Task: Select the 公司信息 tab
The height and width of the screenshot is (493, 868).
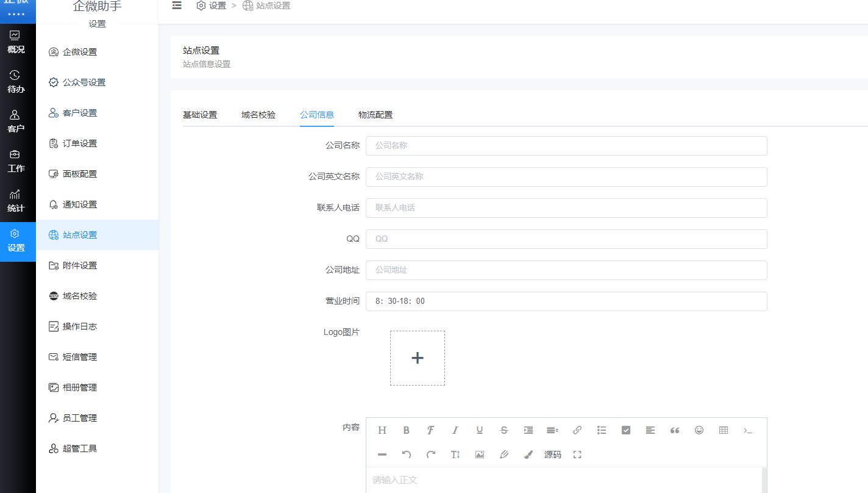Action: click(x=317, y=115)
